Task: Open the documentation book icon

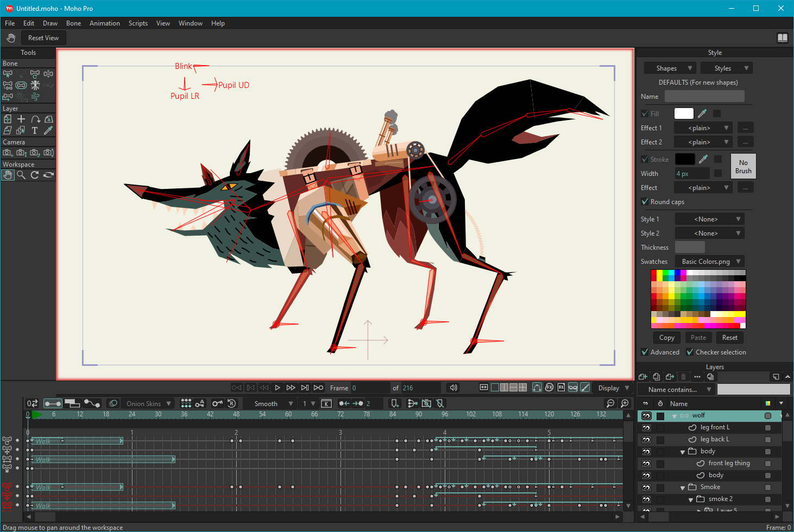Action: pyautogui.click(x=783, y=37)
